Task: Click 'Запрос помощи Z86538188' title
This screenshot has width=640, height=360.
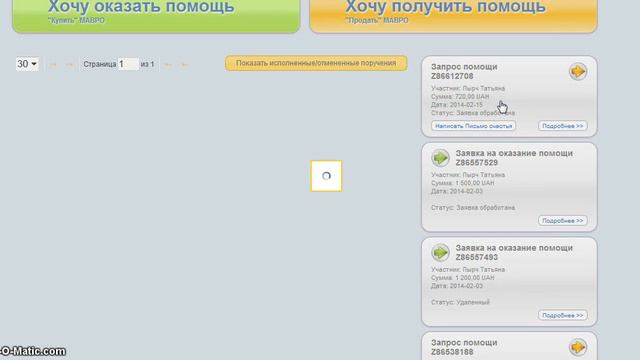Action: point(464,347)
